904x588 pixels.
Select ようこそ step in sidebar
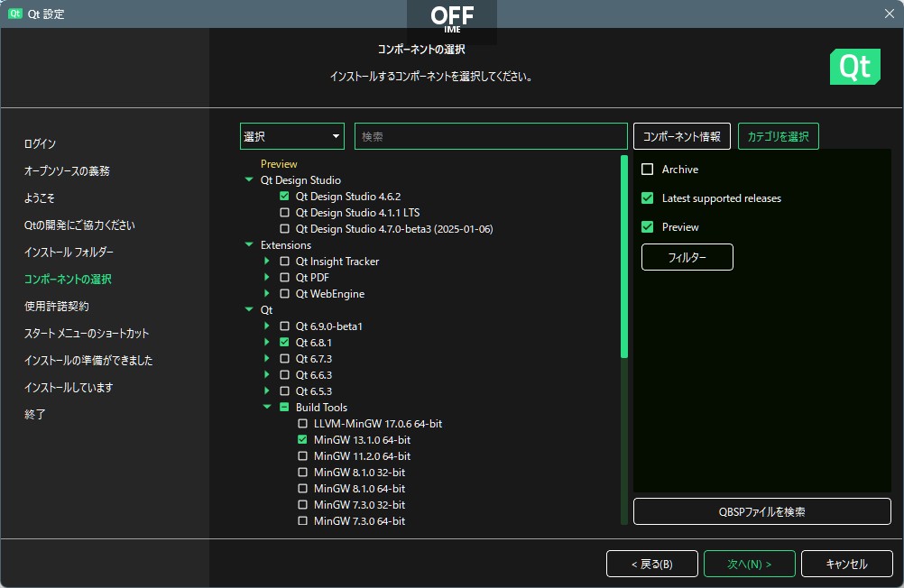(39, 198)
